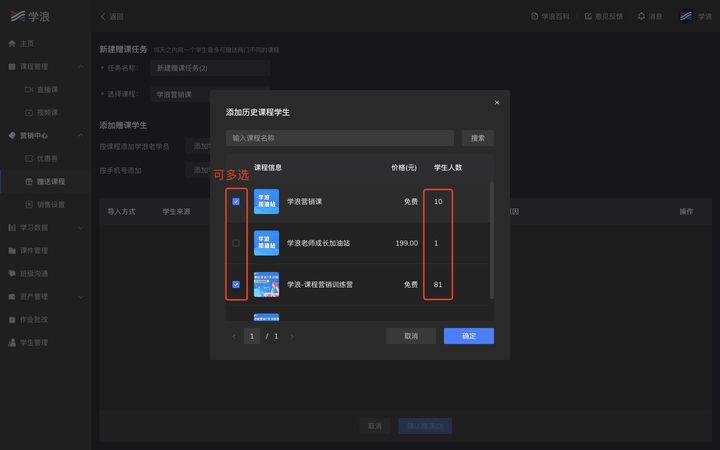This screenshot has width=720, height=450.
Task: Open 销售设置 in the sidebar
Action: (x=51, y=204)
